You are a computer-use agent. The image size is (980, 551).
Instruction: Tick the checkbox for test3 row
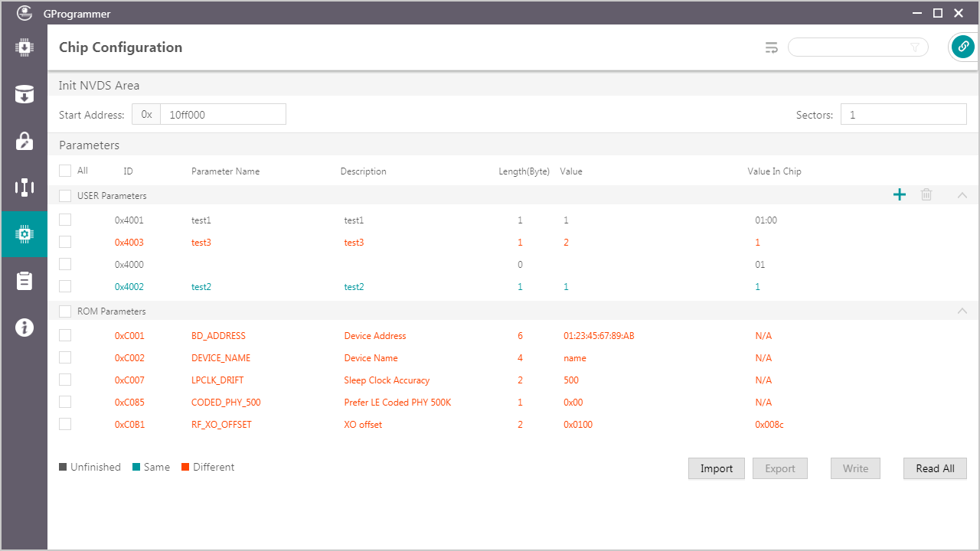pos(65,242)
